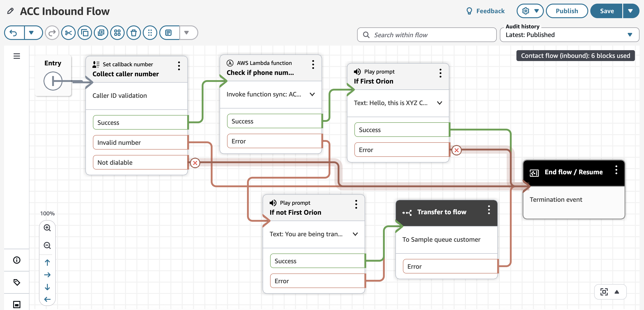Expand Invoke function sync details chevron

coord(312,94)
